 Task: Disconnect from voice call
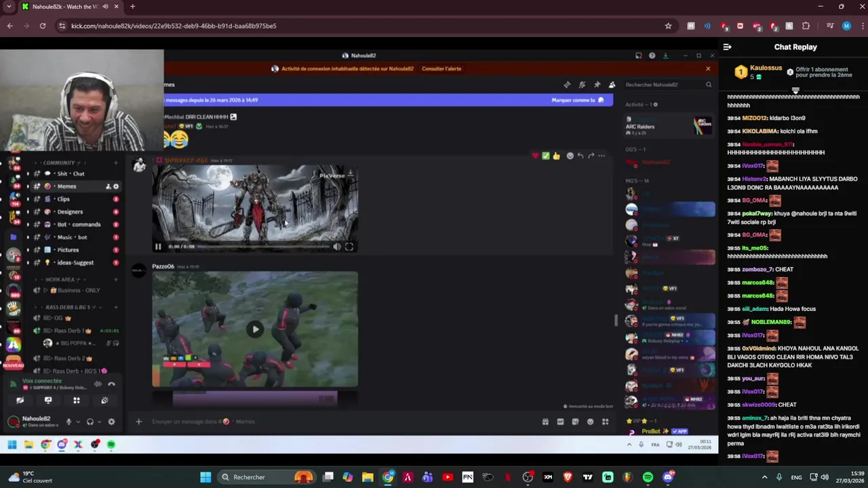click(x=111, y=384)
